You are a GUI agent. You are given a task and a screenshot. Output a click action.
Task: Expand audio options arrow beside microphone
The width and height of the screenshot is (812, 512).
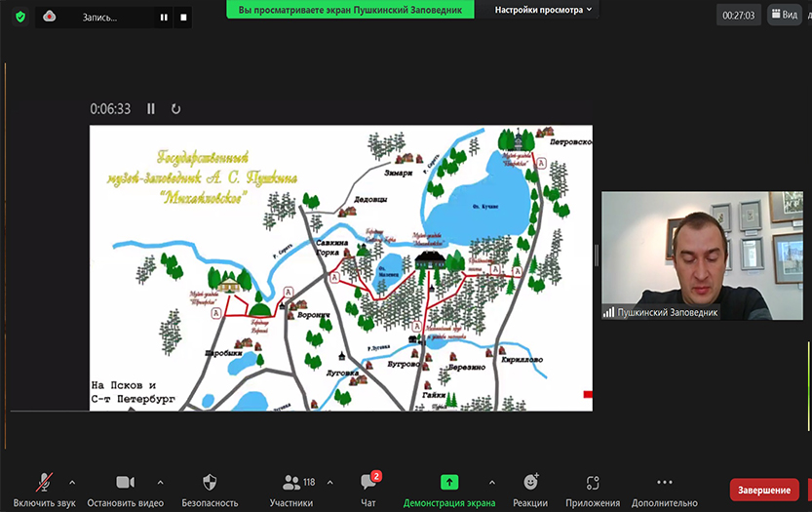72,482
